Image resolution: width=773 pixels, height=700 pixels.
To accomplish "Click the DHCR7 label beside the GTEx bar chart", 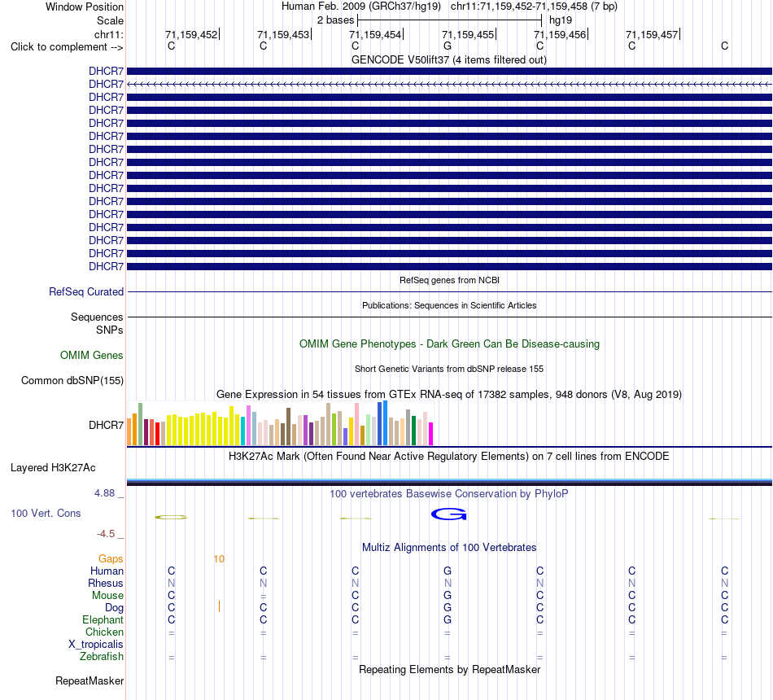I will pyautogui.click(x=106, y=425).
